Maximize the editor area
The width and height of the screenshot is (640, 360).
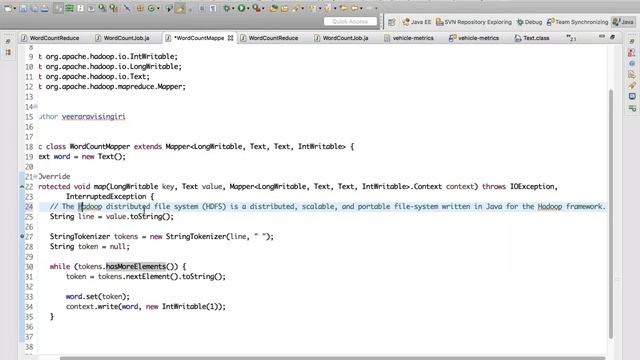tap(612, 37)
